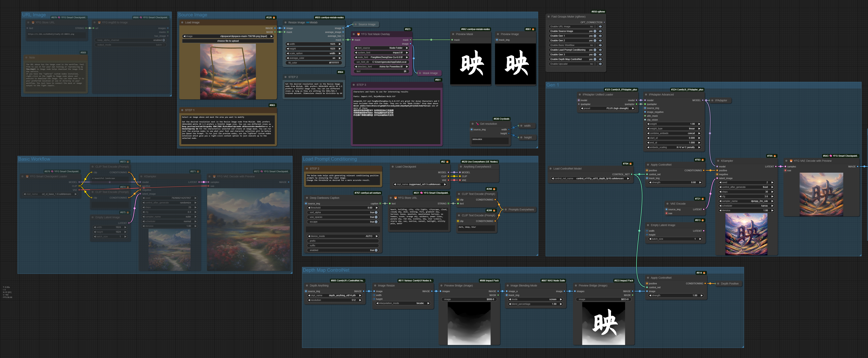Click the Source Image group title
868x358 pixels.
[193, 15]
